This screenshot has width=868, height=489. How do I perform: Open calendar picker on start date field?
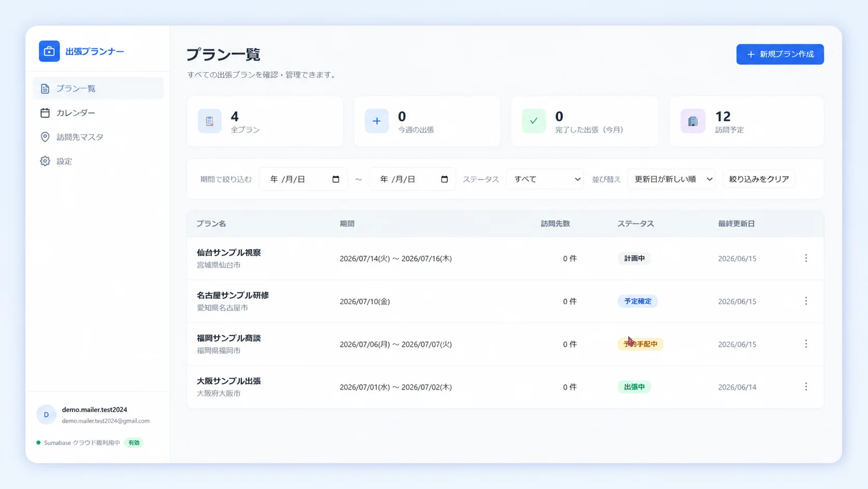(x=336, y=179)
